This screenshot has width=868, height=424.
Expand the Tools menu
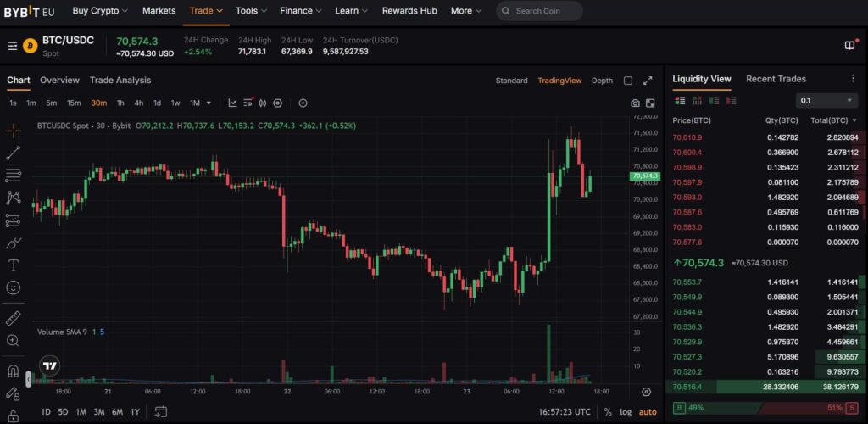(251, 10)
